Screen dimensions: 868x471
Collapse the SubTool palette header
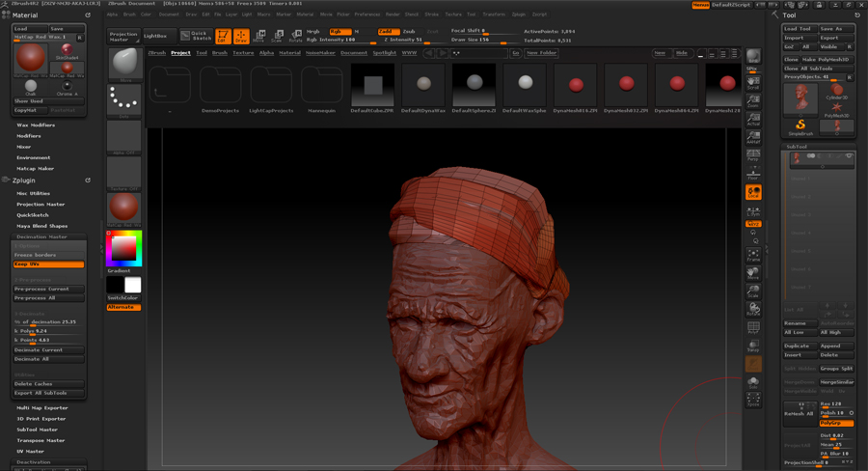click(797, 147)
